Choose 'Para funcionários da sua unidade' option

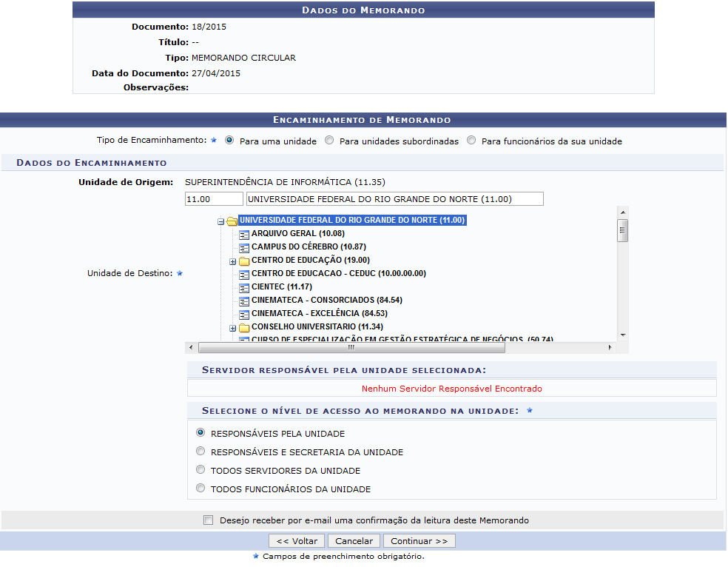coord(471,141)
